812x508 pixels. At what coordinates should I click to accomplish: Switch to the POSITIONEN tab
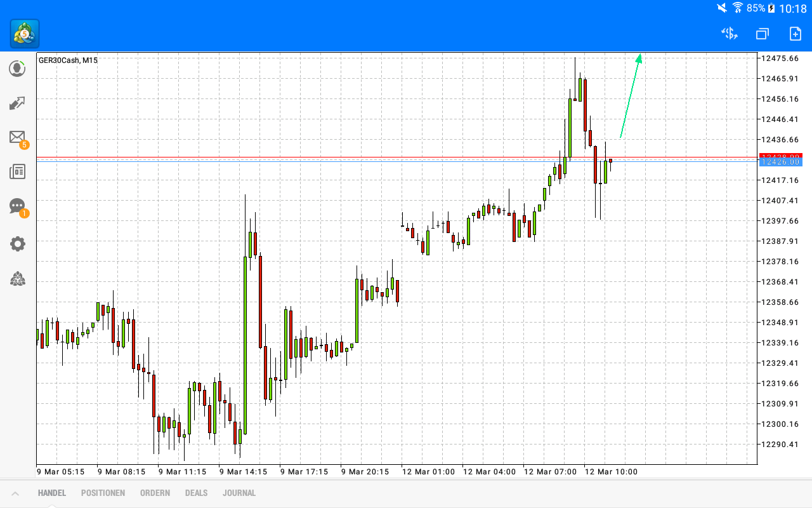103,493
